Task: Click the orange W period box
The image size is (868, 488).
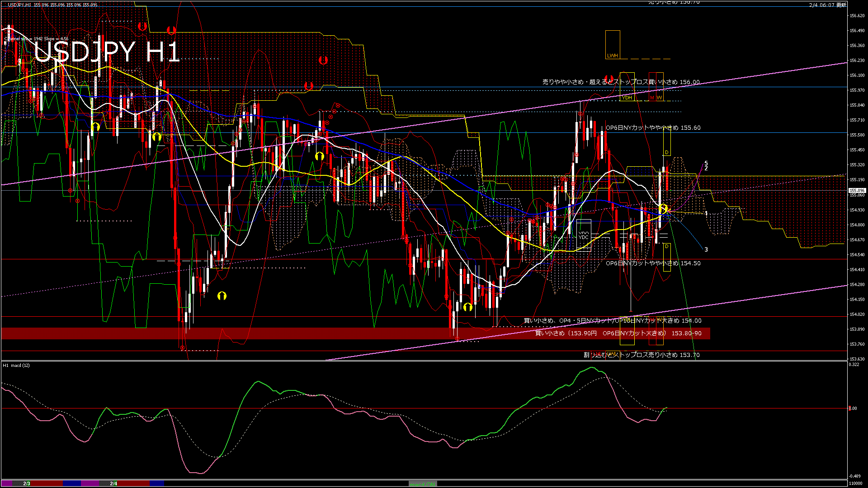Action: pos(660,98)
